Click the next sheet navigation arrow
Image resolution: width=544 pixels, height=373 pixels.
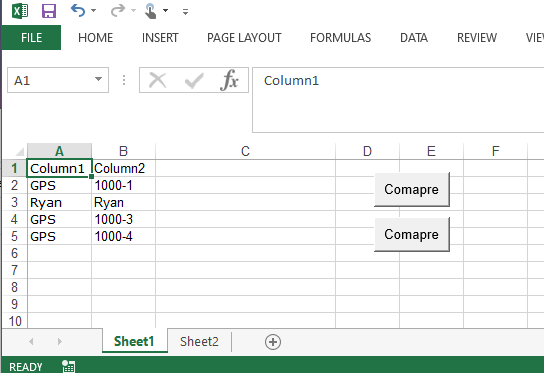(60, 341)
